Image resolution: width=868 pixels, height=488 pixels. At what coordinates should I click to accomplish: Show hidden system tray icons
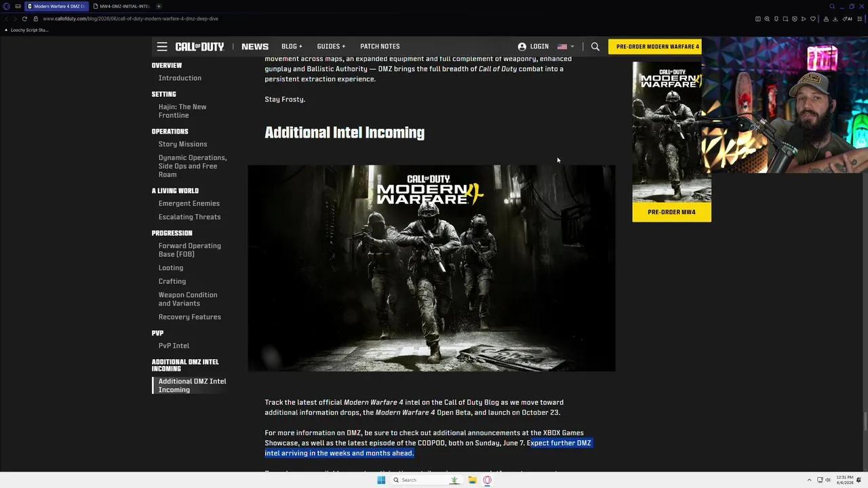(x=809, y=480)
